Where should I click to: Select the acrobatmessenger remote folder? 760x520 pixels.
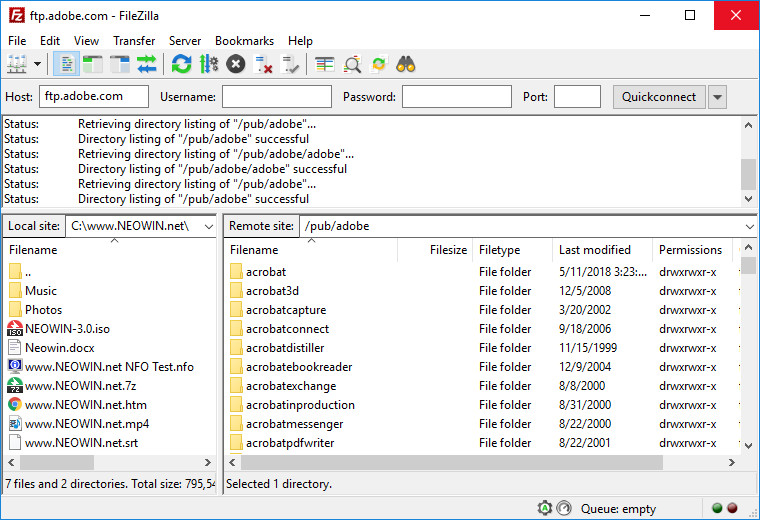point(483,424)
